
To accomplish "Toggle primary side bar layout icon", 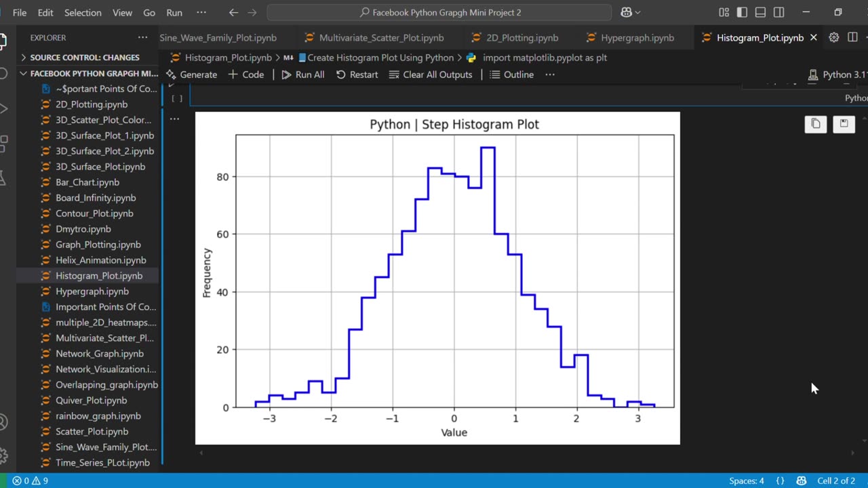I will tap(742, 12).
